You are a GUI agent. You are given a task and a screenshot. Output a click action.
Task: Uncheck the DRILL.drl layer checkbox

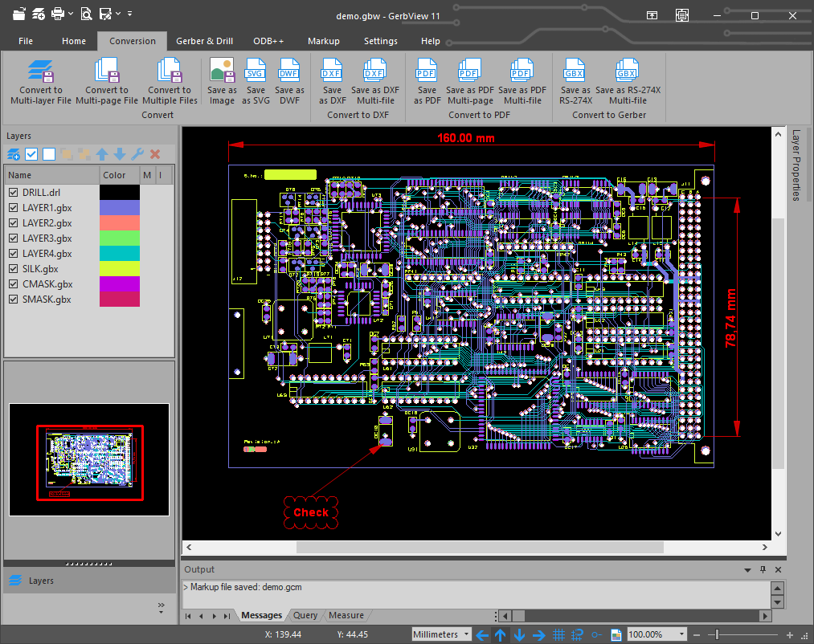tap(13, 193)
